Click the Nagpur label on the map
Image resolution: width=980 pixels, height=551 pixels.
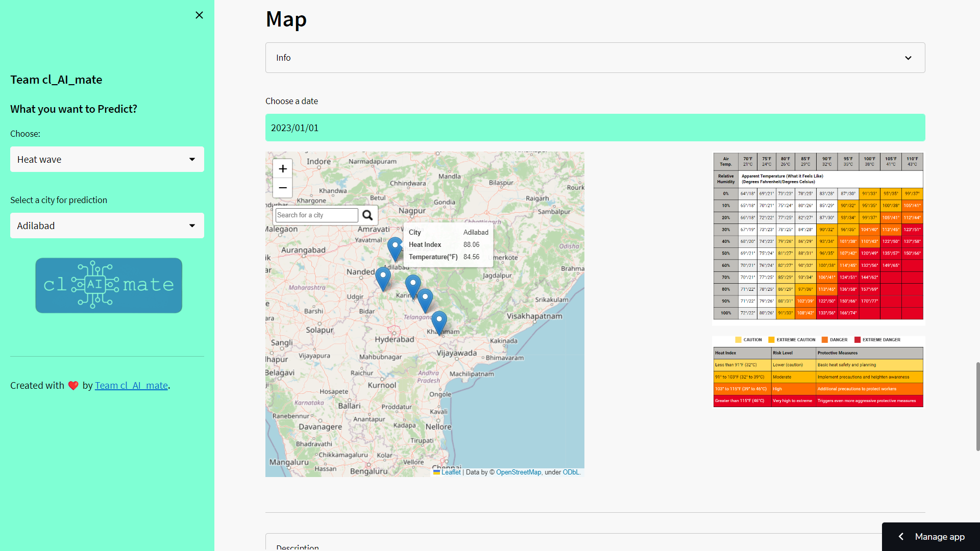(412, 211)
